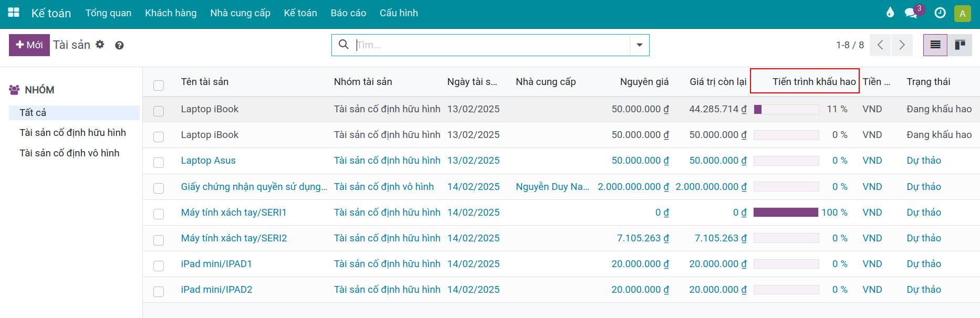Image resolution: width=980 pixels, height=318 pixels.
Task: Open the Laptop Asus asset record
Action: (x=208, y=161)
